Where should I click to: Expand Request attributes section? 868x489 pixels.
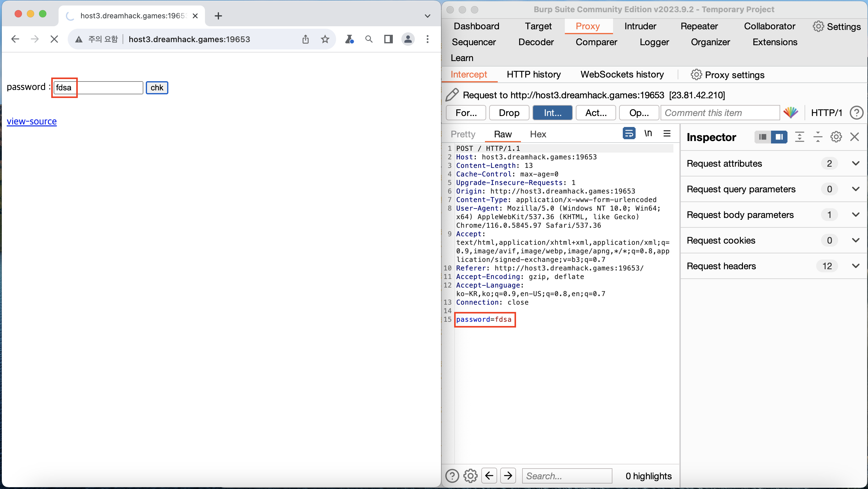coord(855,164)
